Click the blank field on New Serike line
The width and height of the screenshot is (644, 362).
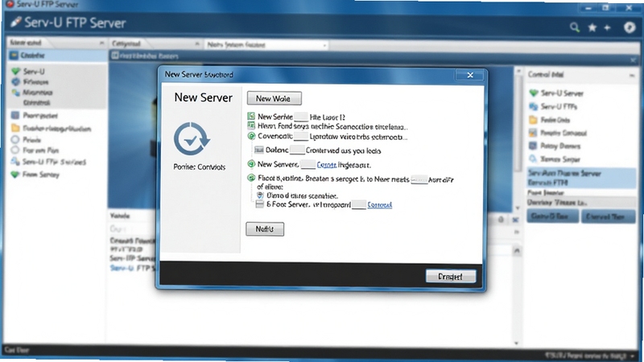301,117
